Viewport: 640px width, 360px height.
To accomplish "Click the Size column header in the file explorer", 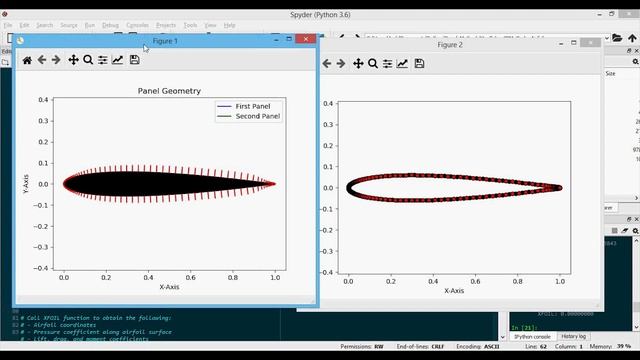I will 611,73.
